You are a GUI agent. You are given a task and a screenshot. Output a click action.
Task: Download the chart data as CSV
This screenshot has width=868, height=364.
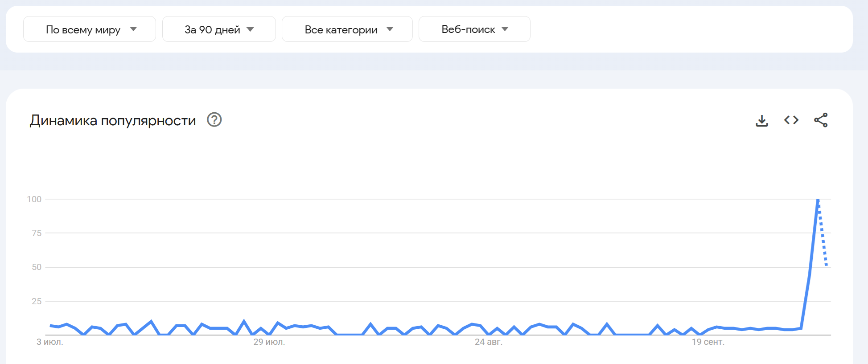762,120
